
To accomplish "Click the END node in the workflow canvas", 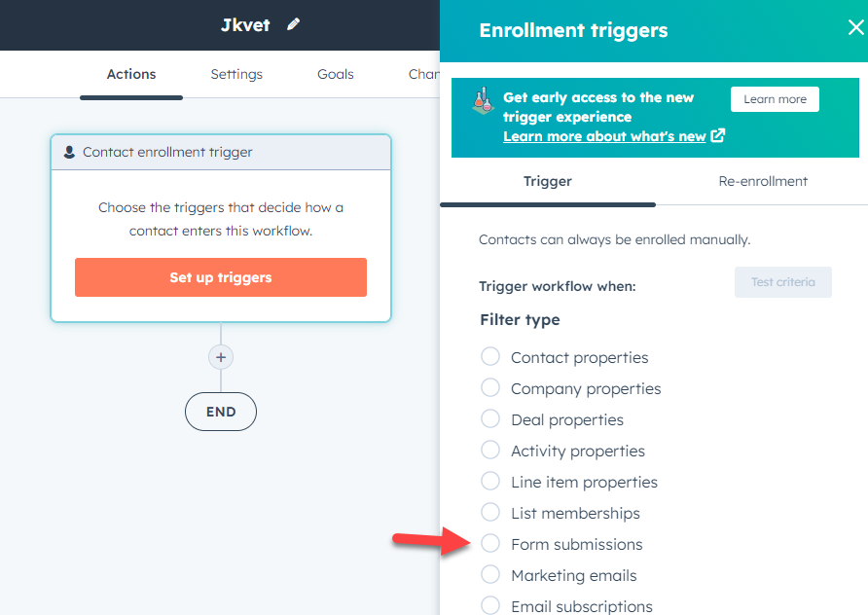I will coord(220,412).
